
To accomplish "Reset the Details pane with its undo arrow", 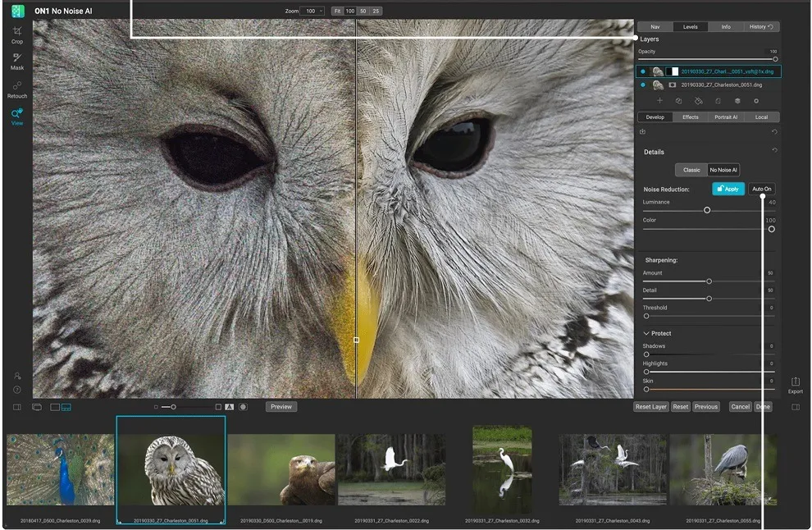I will pos(774,150).
